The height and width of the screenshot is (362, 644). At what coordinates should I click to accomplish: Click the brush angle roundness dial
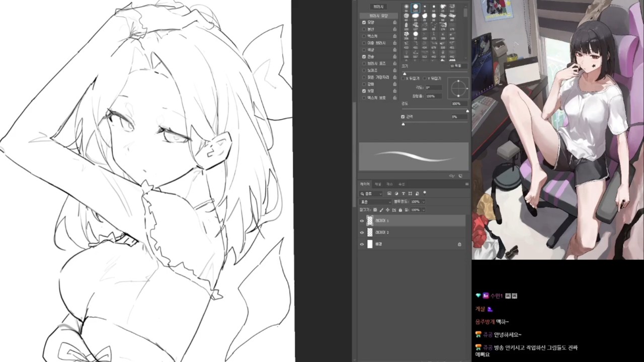458,88
